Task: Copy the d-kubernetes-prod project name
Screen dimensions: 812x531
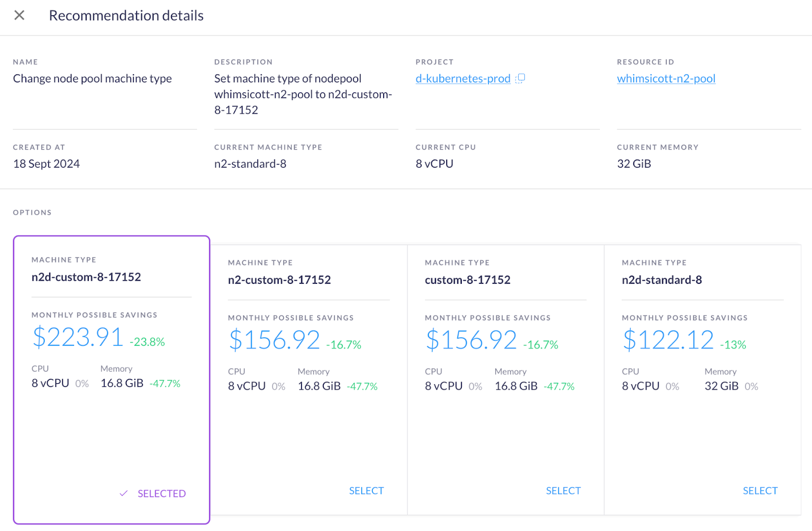Action: tap(520, 79)
